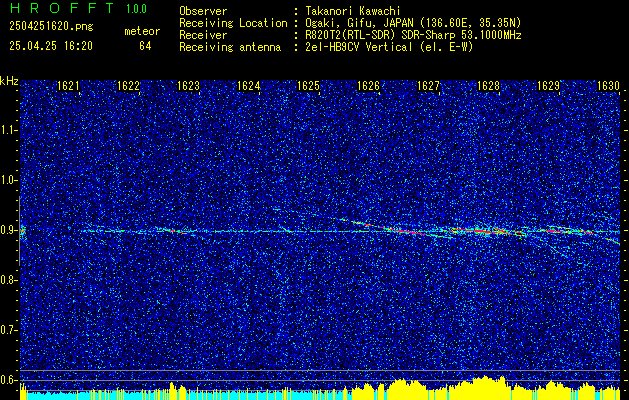Click the 1621 time marker
Image resolution: width=629 pixels, height=400 pixels.
coord(68,85)
